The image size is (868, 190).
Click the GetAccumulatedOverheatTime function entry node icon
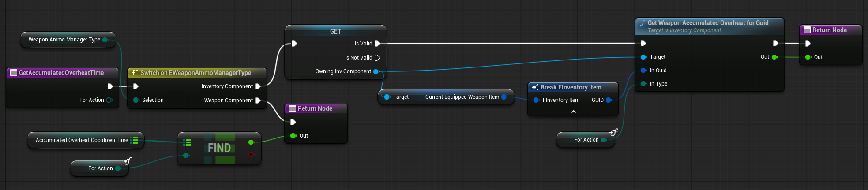pos(14,73)
